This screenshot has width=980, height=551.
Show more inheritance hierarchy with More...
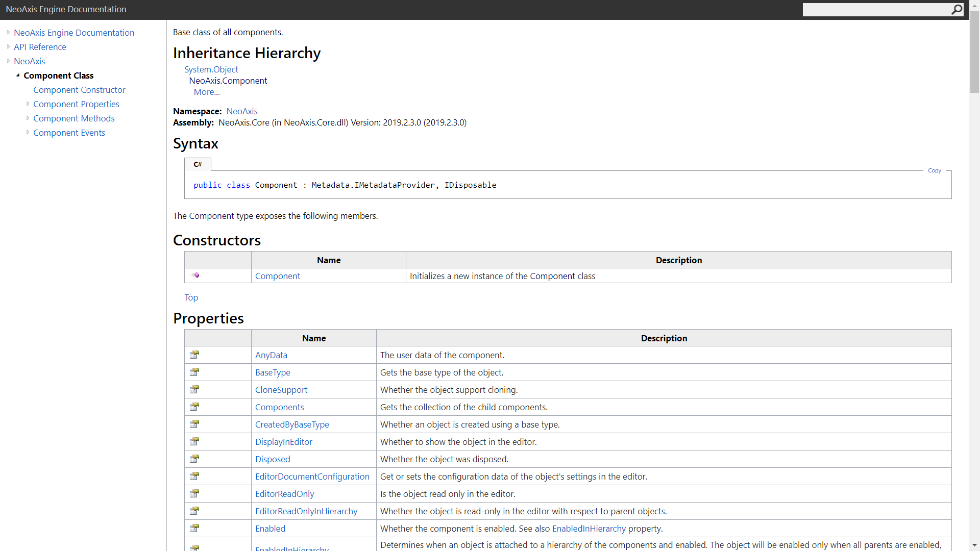206,92
